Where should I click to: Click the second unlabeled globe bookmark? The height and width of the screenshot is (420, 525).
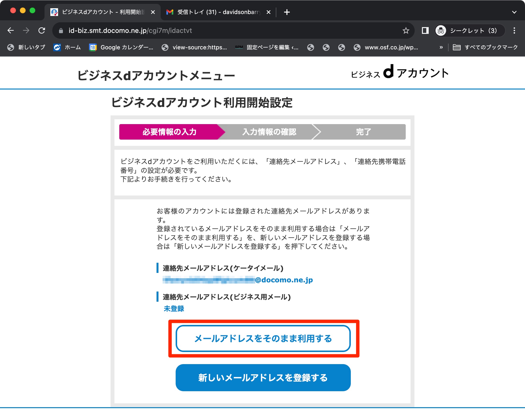(x=326, y=47)
